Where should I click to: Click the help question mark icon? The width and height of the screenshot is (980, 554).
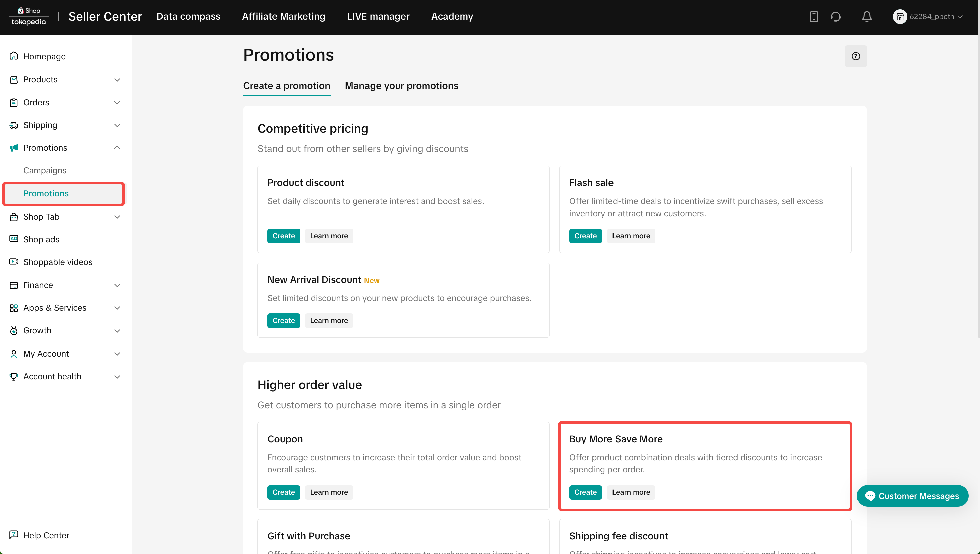pyautogui.click(x=855, y=56)
